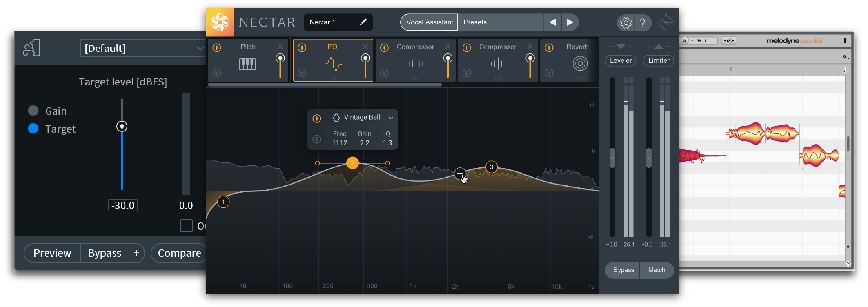Click the Freq value 1112
Screen dimensions: 868x307
pos(340,143)
